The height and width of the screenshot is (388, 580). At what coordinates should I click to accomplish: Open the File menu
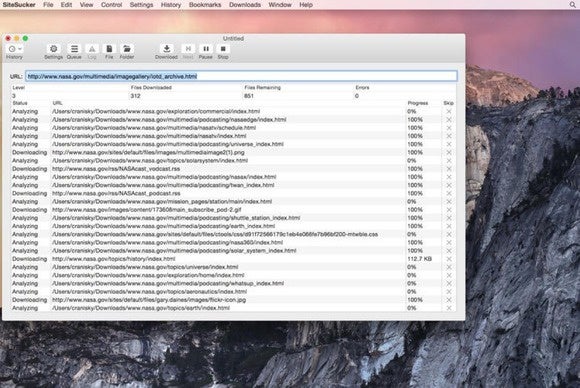click(48, 5)
